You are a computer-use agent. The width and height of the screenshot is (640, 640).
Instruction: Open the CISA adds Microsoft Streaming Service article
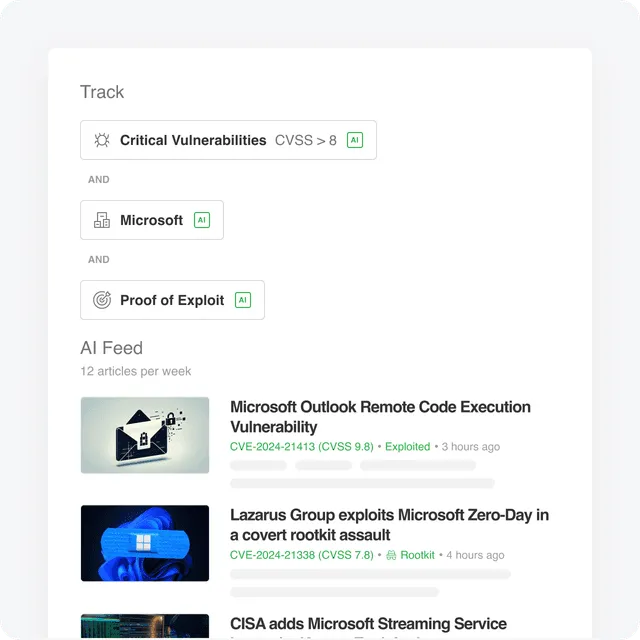pos(368,624)
